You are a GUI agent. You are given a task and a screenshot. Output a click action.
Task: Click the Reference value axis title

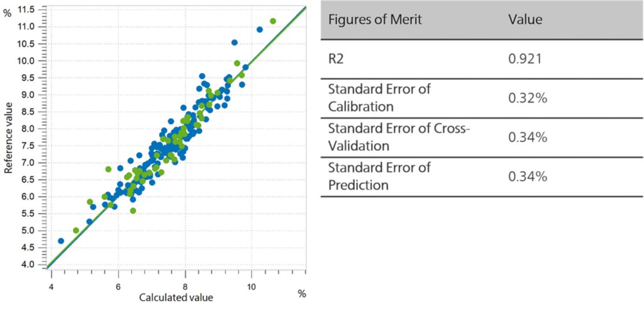coord(8,138)
